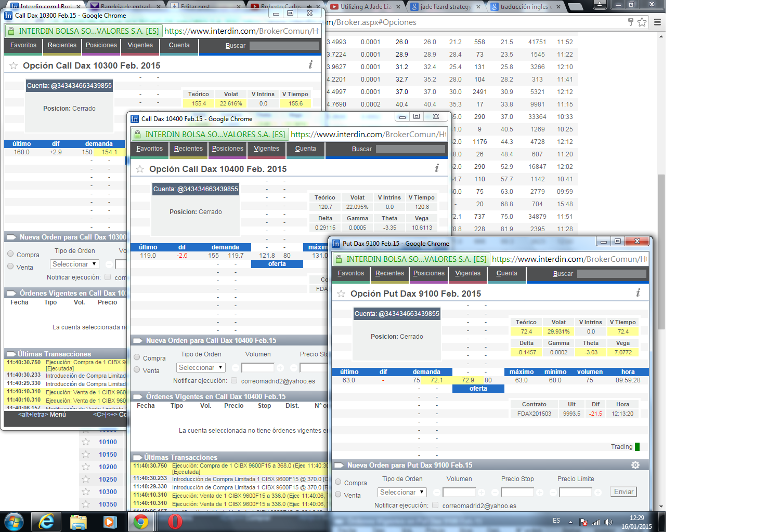This screenshot has width=780, height=532.
Task: Open main Chrome hamburger menu
Action: pos(657,22)
